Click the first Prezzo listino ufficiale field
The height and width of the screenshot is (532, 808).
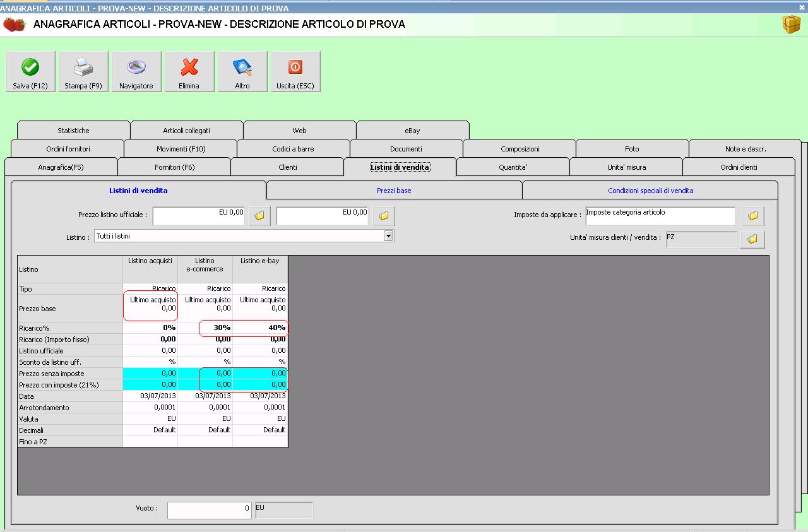(198, 216)
